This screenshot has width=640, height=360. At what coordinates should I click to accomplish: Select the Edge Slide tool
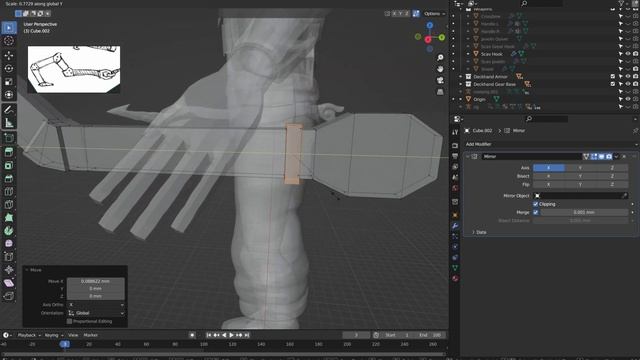tap(9, 257)
